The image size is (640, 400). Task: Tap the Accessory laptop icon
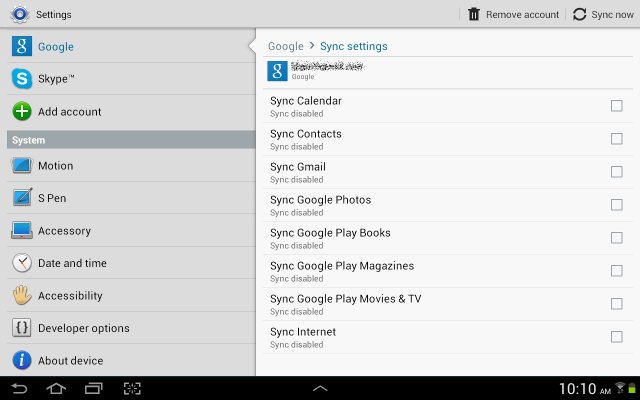(x=22, y=230)
